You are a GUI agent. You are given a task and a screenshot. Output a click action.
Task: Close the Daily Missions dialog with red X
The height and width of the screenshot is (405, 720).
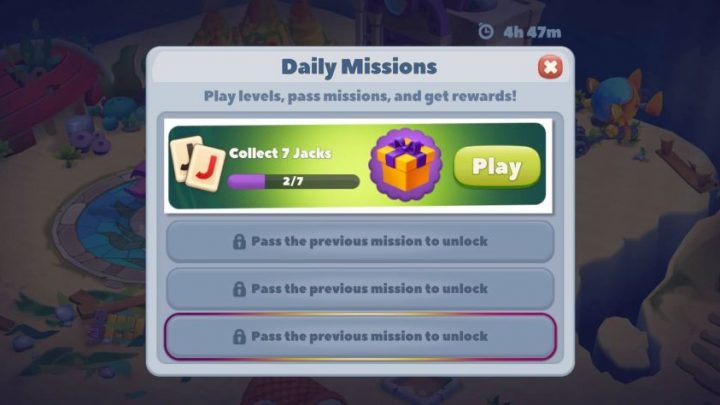[x=550, y=68]
